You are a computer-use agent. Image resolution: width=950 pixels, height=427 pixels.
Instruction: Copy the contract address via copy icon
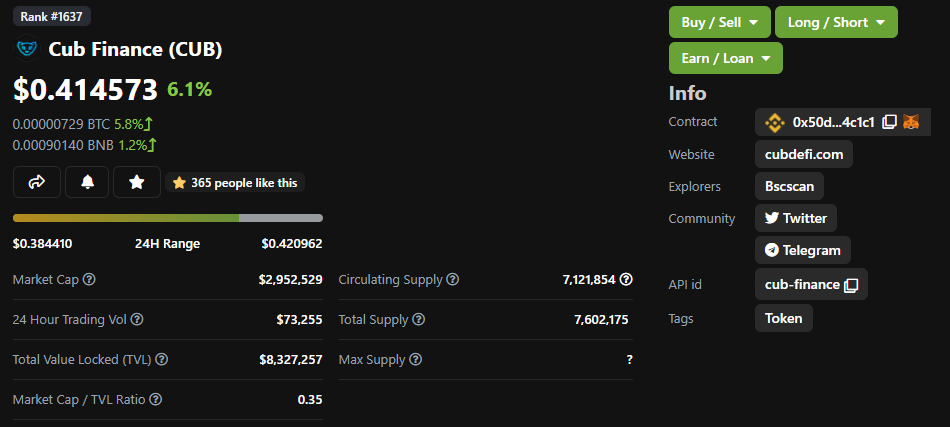(x=889, y=122)
